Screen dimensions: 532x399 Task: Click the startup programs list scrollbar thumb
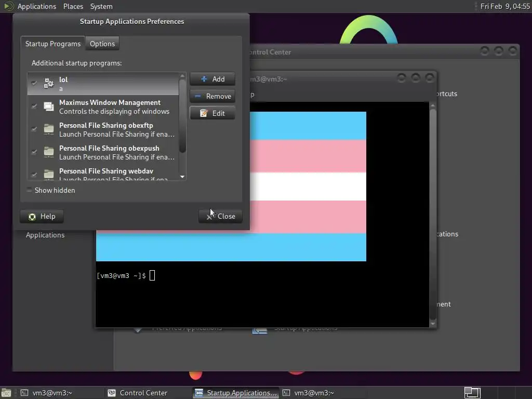point(182,116)
